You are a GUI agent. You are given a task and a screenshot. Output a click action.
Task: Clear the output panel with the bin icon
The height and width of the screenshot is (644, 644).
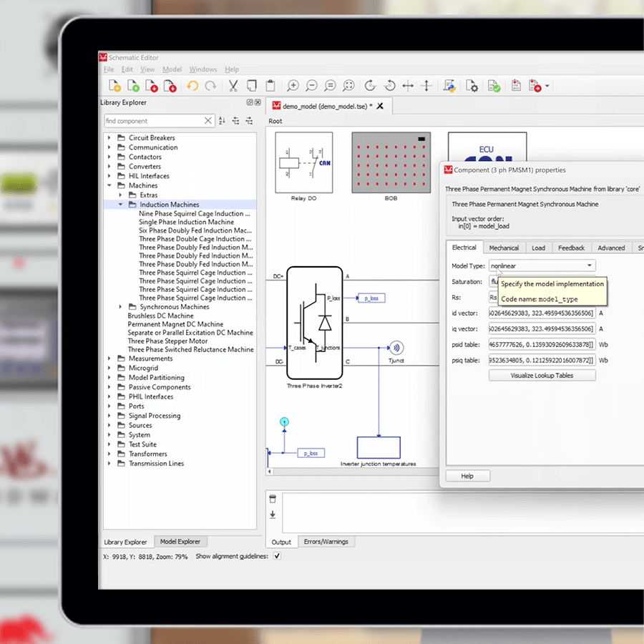point(273,499)
